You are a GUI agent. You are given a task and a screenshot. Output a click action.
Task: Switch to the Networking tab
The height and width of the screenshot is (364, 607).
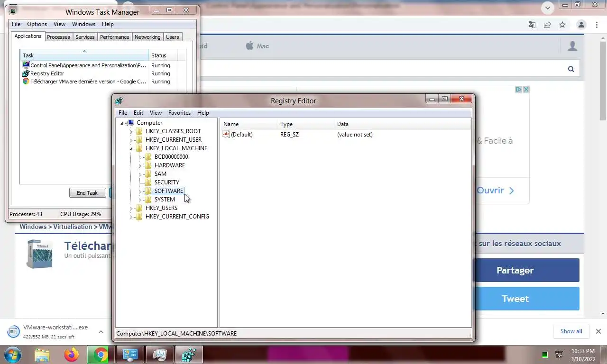click(147, 37)
